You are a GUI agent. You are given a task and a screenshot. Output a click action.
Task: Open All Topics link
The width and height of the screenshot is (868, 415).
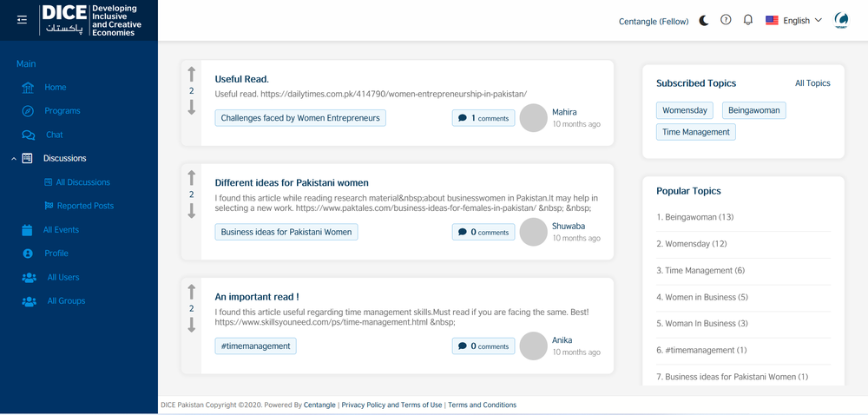(x=812, y=83)
